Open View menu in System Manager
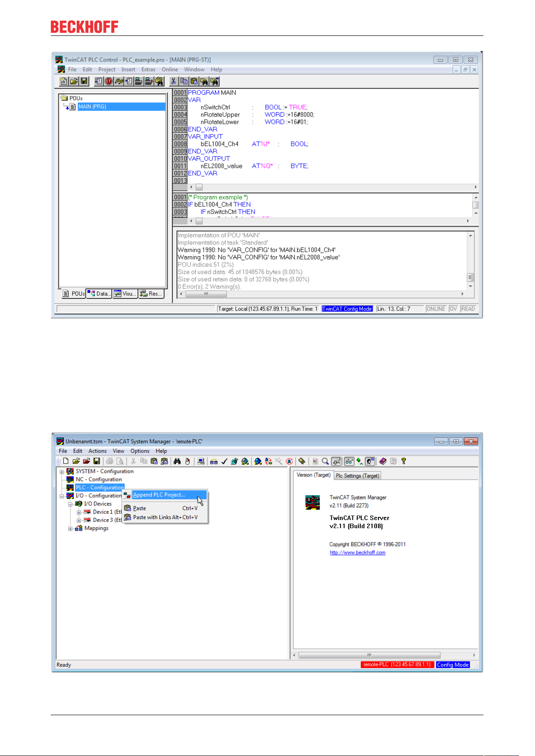535x756 pixels. point(118,451)
